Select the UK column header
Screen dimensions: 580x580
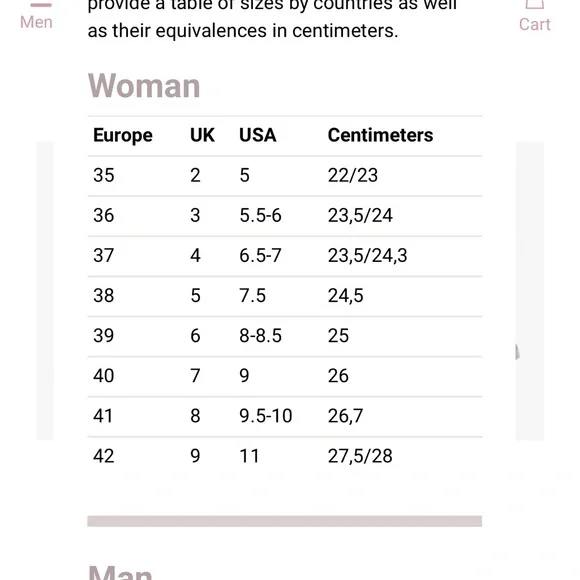[x=202, y=135]
